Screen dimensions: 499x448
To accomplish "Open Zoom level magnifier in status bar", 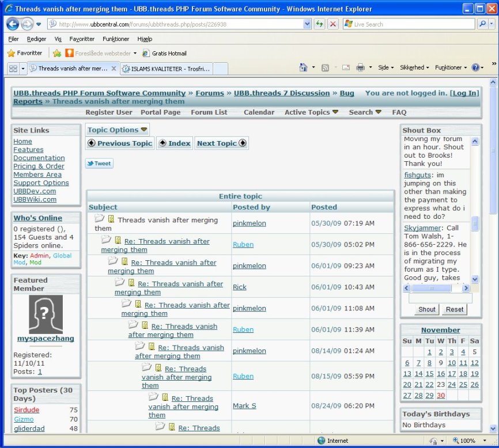I will point(456,441).
